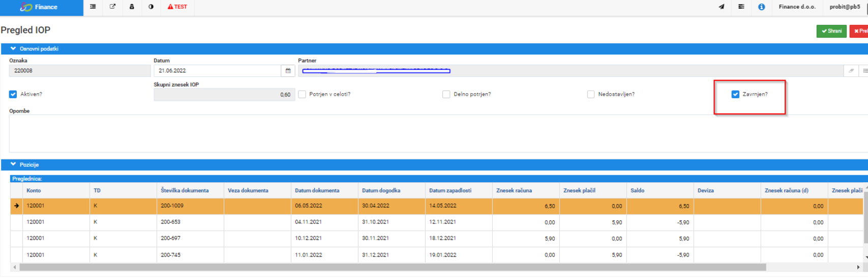
Task: Click the paper plane send icon
Action: click(x=721, y=7)
